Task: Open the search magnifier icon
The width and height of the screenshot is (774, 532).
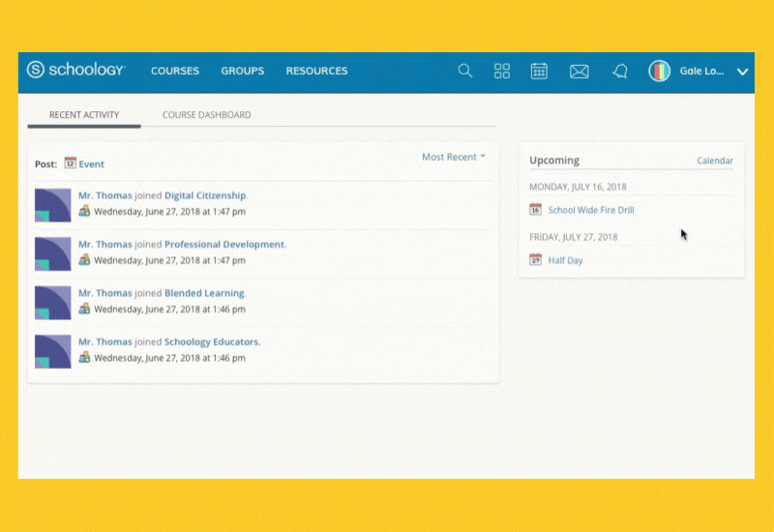Action: point(465,71)
